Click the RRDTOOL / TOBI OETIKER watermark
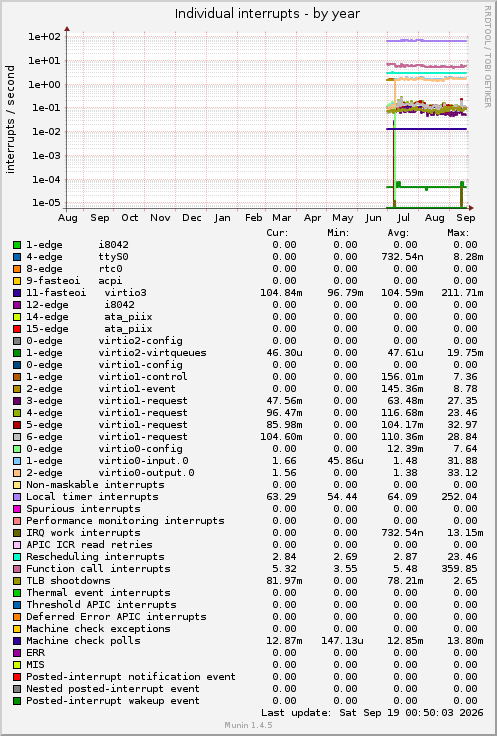Image resolution: width=497 pixels, height=736 pixels. pos(487,57)
